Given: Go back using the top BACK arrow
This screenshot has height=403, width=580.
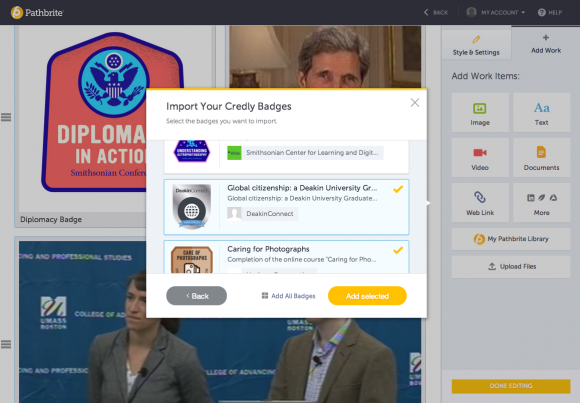Looking at the screenshot, I should pos(436,12).
